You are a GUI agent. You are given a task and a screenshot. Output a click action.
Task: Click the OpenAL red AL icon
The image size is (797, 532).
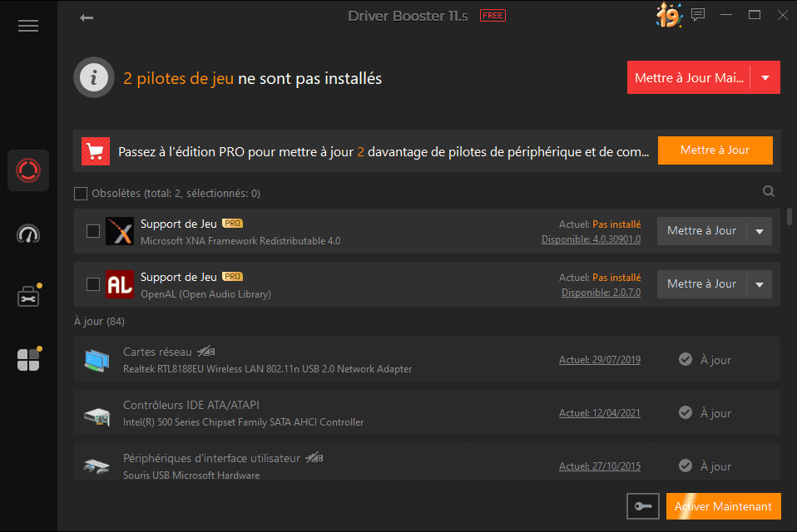tap(120, 284)
